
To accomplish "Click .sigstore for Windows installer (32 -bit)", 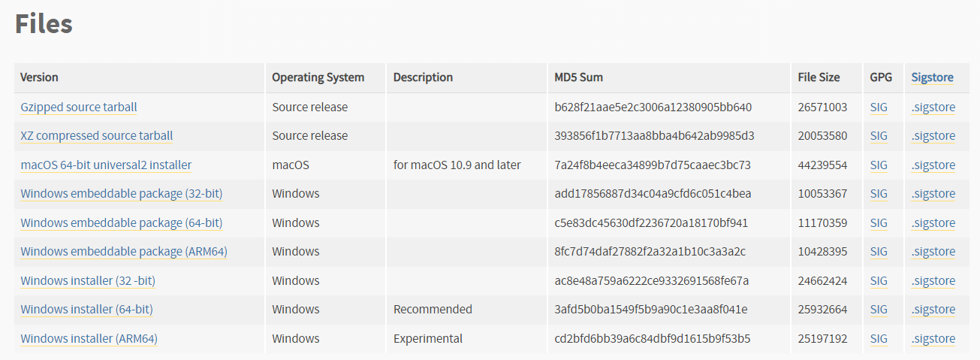I will tap(933, 281).
